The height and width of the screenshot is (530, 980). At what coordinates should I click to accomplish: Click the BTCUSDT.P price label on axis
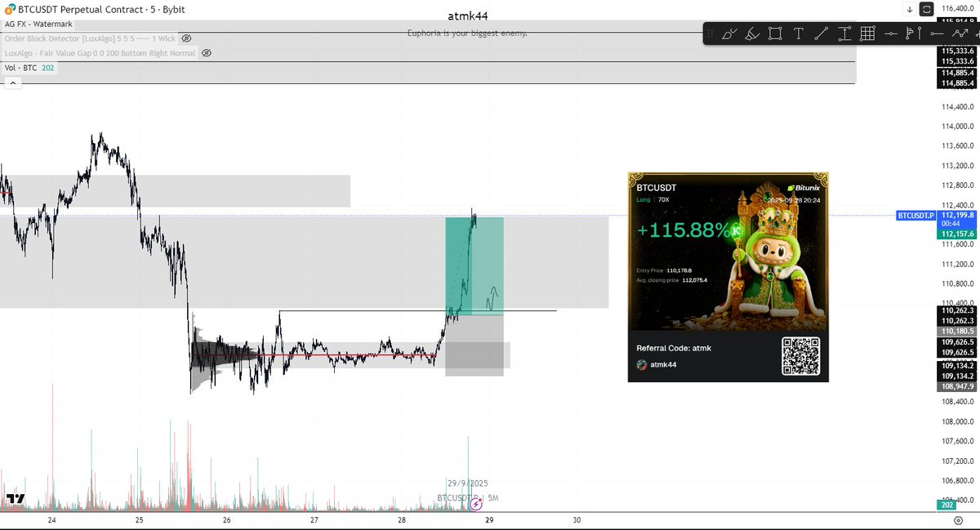coord(915,216)
